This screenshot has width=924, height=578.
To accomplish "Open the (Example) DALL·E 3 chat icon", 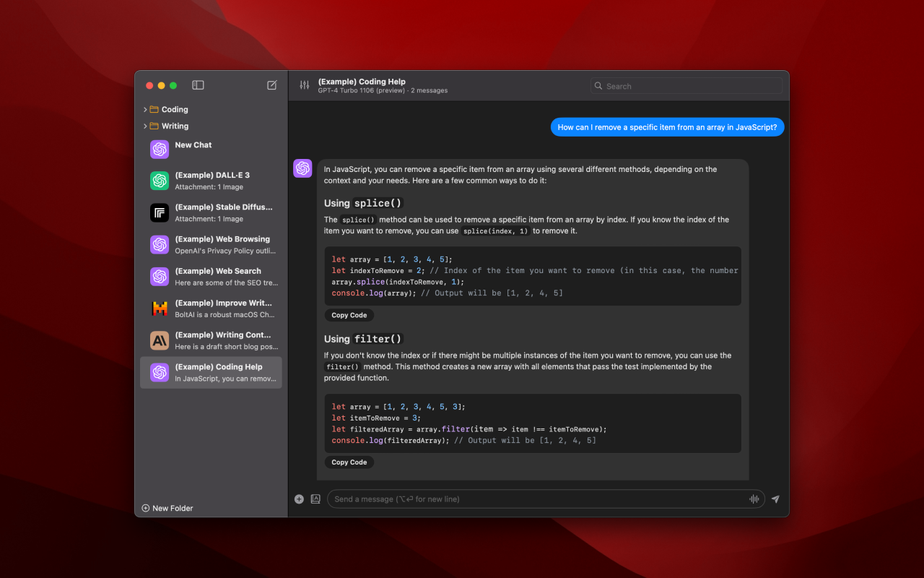I will click(159, 181).
